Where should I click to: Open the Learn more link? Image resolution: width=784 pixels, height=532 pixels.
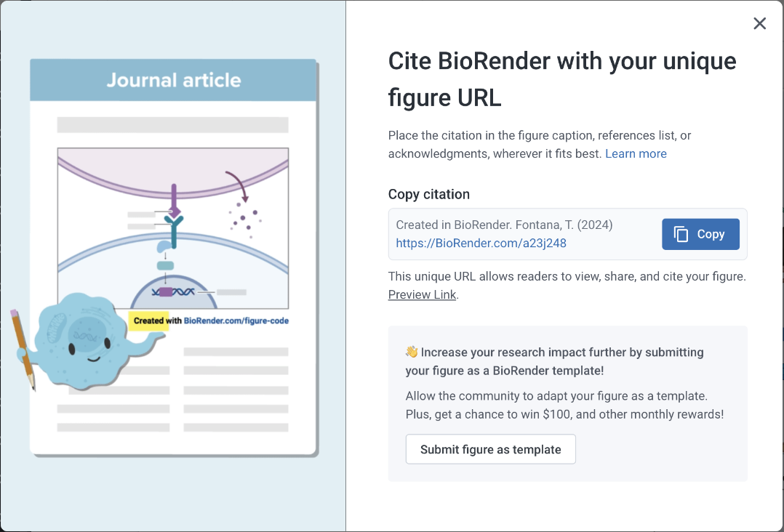[x=636, y=154]
